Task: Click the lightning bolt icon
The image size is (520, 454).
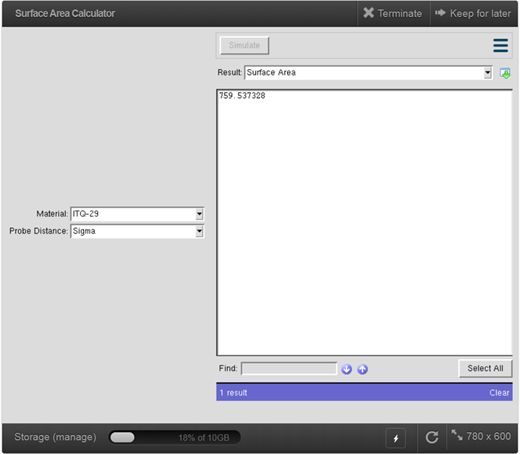Action: point(396,438)
